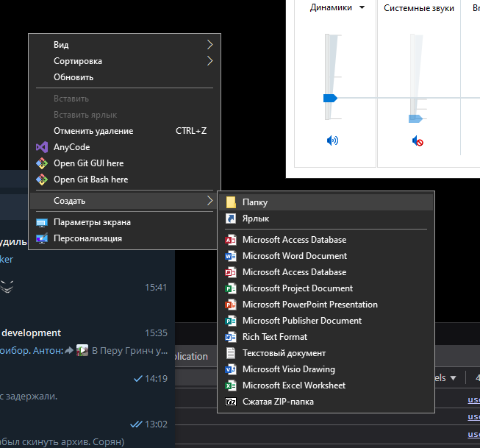This screenshot has height=448, width=480.
Task: Click the Git Bash diamond icon
Action: click(42, 179)
